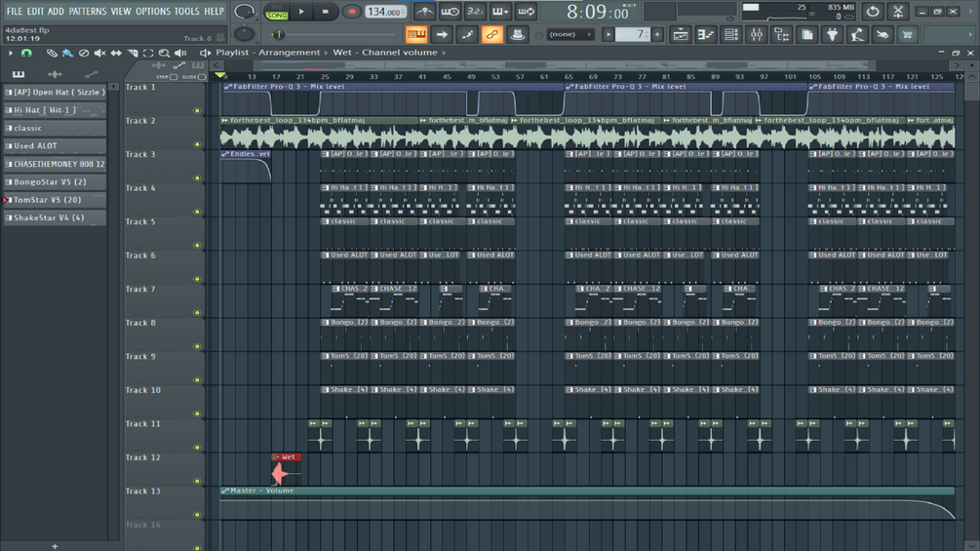Select the Mute tool in playlist toolbar

pos(100,53)
